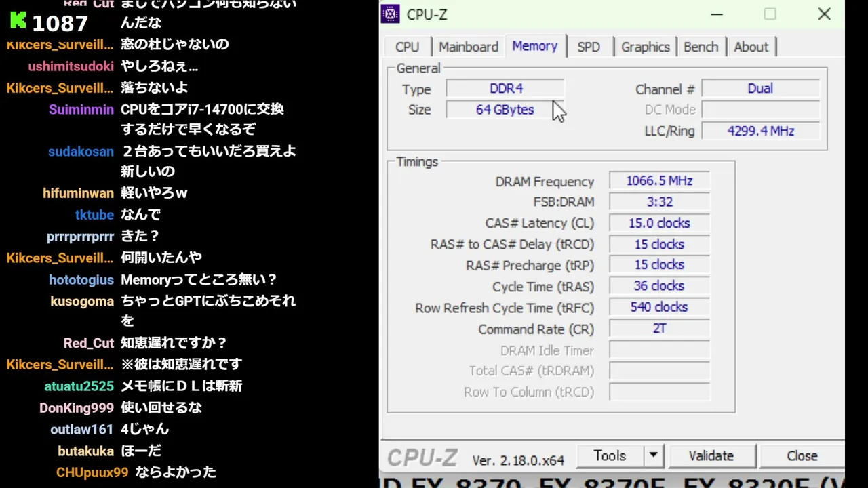Click chat username hifuminwan
The image size is (868, 488).
click(78, 193)
